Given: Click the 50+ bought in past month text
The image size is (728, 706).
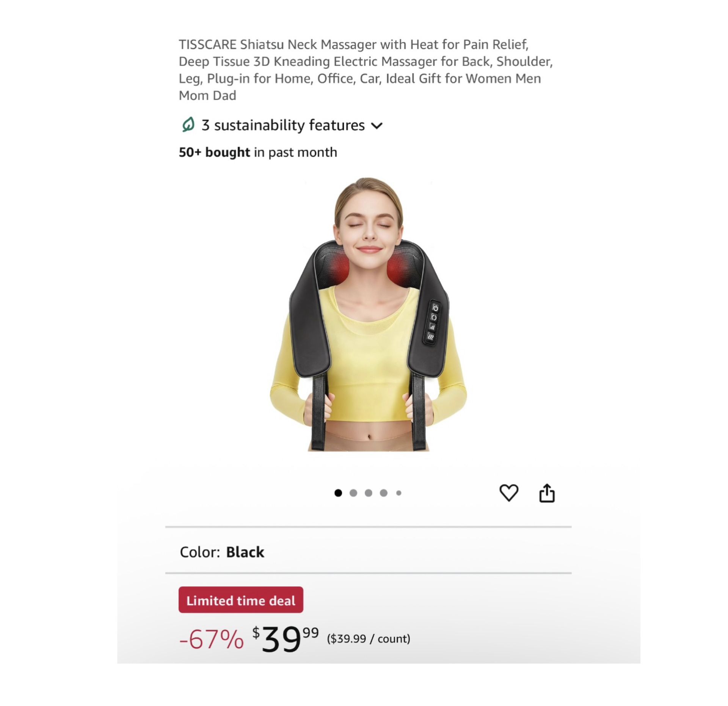Looking at the screenshot, I should point(258,152).
